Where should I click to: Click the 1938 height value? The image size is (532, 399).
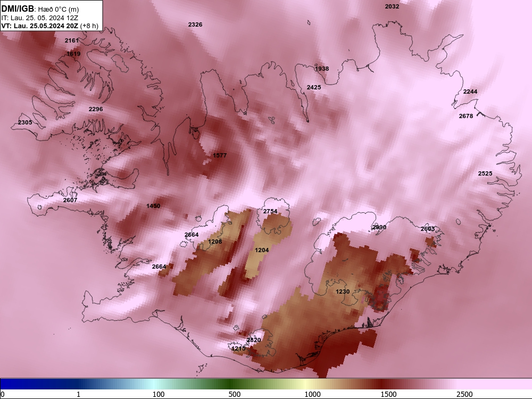point(322,69)
